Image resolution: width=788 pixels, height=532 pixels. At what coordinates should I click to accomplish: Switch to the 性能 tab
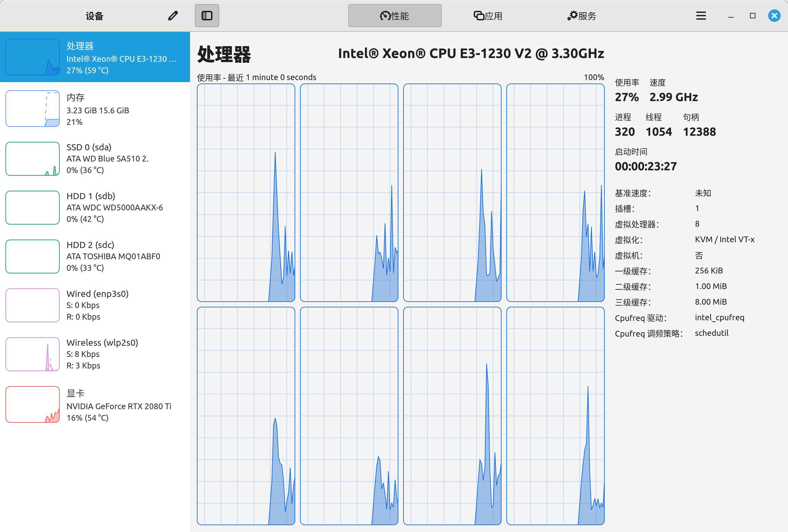[x=395, y=16]
